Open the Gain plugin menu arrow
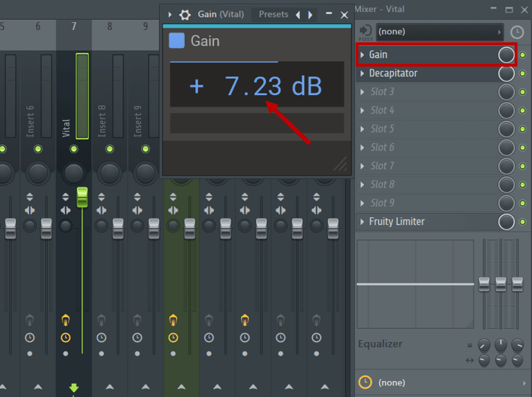Image resolution: width=532 pixels, height=397 pixels. tap(170, 15)
